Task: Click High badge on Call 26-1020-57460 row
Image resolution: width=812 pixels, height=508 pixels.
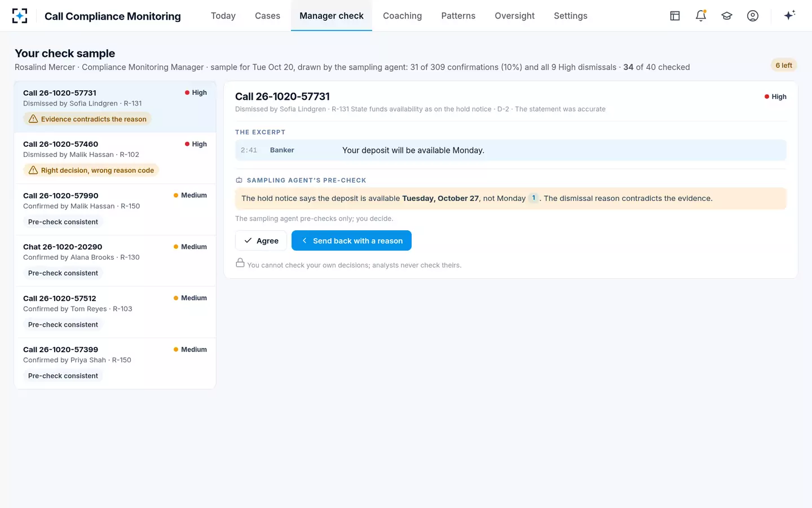Action: pos(196,144)
